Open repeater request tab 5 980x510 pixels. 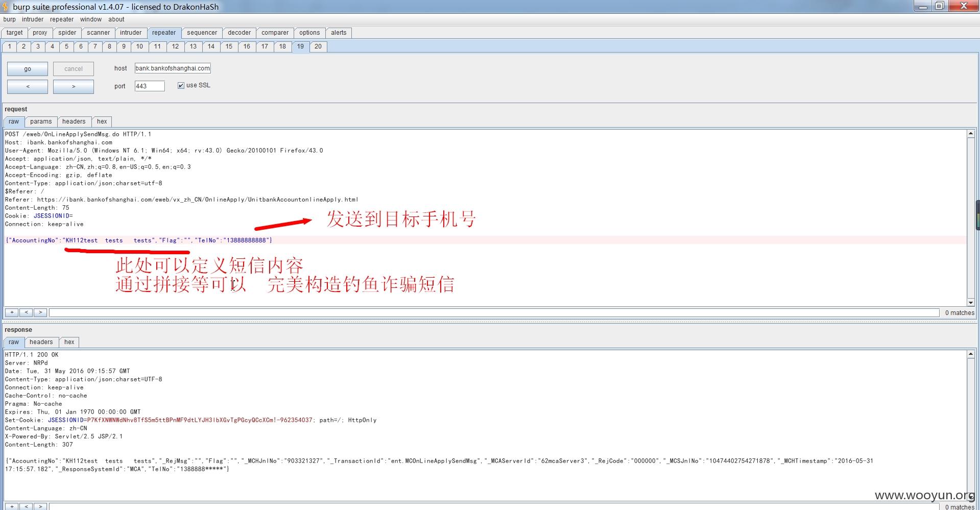[x=66, y=46]
